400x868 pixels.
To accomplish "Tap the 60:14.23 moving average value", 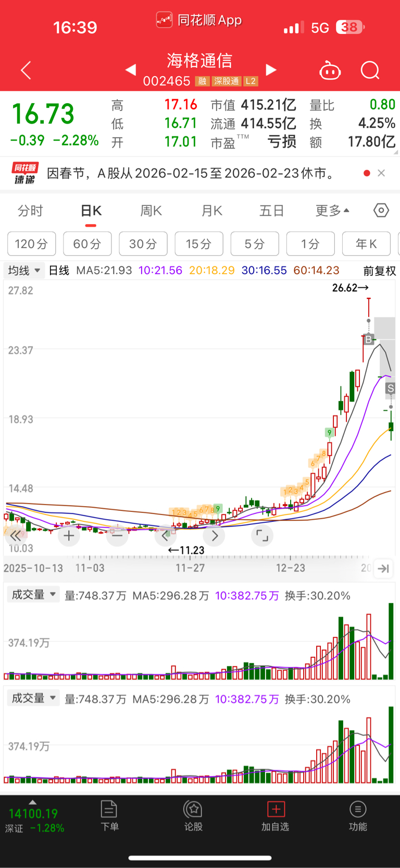I will click(x=317, y=271).
